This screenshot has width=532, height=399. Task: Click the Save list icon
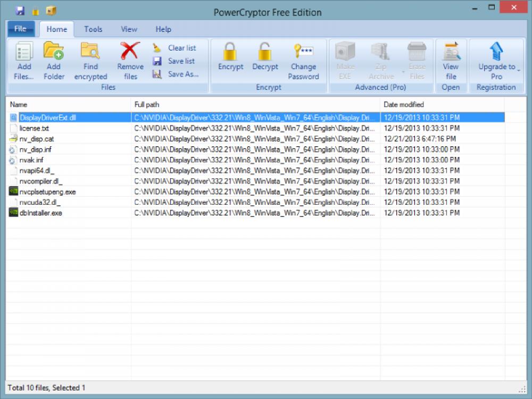[x=157, y=60]
